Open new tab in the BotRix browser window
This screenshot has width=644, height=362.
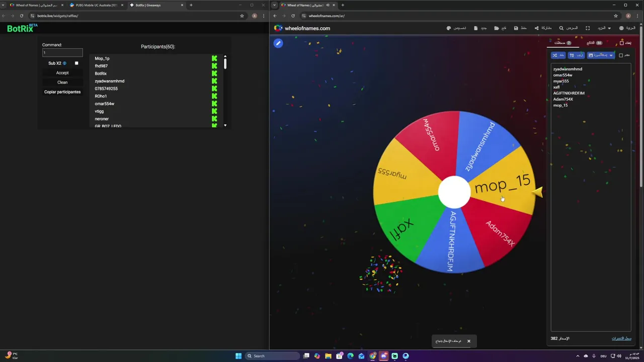(x=191, y=5)
